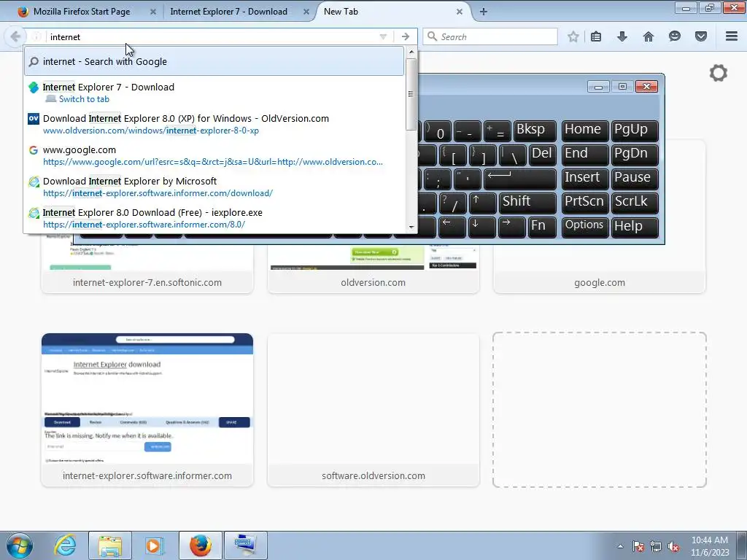Viewport: 747px width, 560px height.
Task: Click the backslash key on on-screen keyboard
Action: tap(513, 155)
